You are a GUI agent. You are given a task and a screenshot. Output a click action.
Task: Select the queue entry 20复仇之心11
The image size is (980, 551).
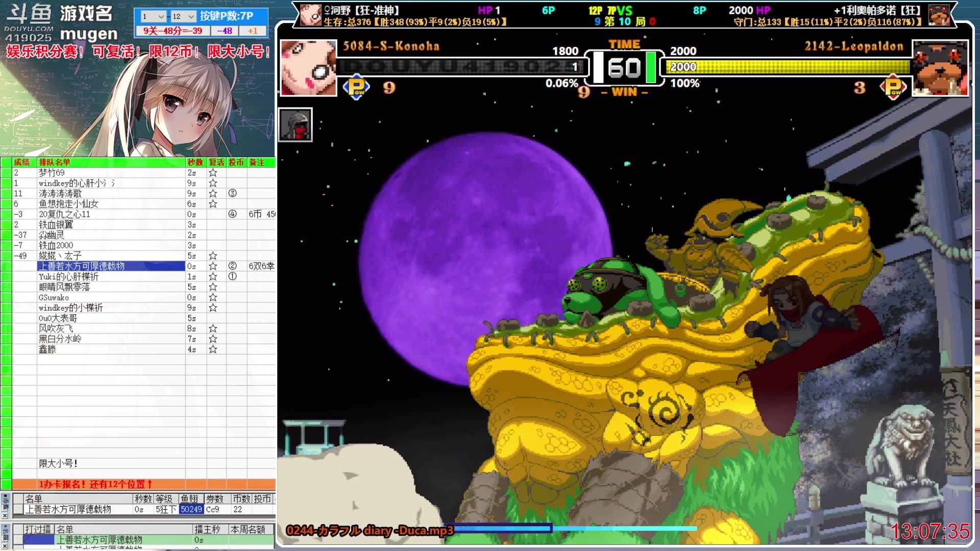point(111,214)
